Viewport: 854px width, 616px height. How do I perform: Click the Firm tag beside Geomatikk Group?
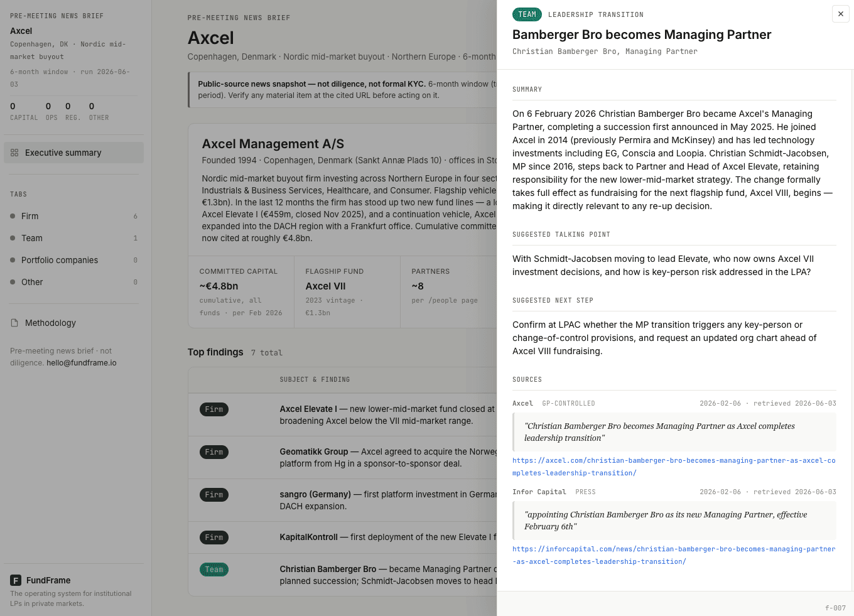pos(214,452)
